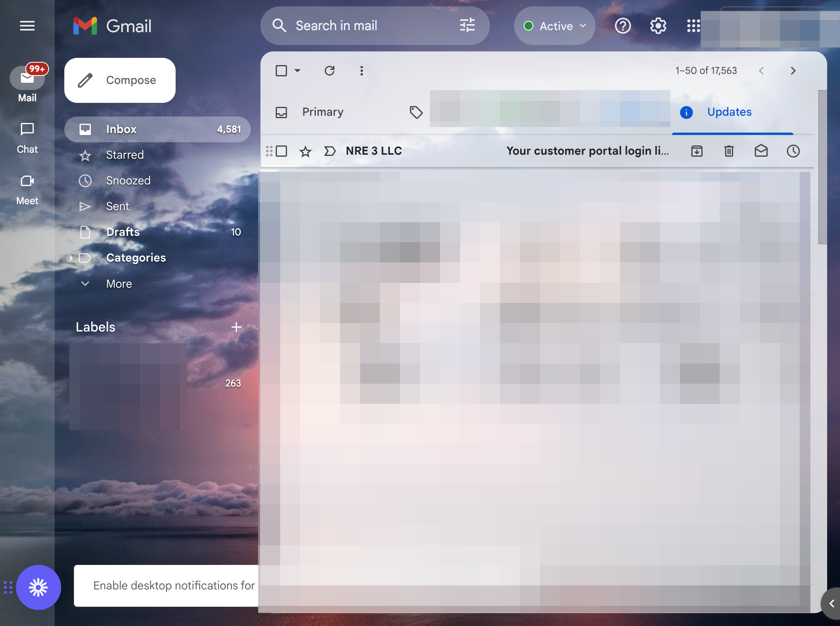Tick the select-all checkbox

(281, 71)
